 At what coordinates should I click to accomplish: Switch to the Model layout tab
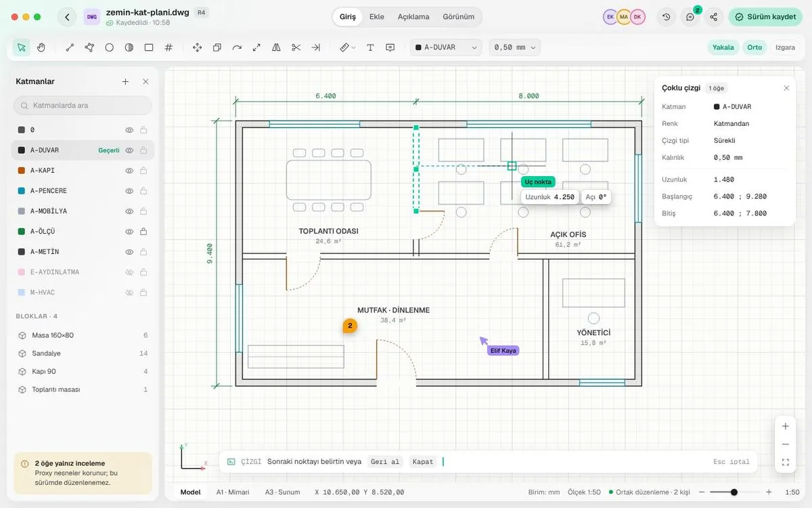pos(190,492)
